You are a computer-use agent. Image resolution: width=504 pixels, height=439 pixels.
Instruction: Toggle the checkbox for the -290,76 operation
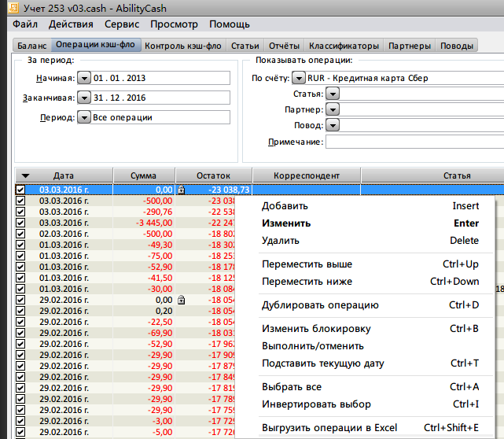[20, 212]
